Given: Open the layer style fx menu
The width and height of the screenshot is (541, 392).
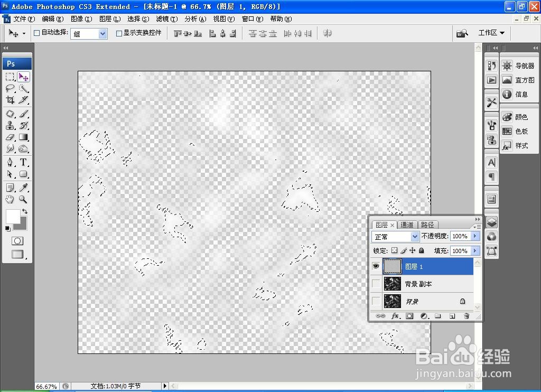Looking at the screenshot, I should [x=396, y=316].
